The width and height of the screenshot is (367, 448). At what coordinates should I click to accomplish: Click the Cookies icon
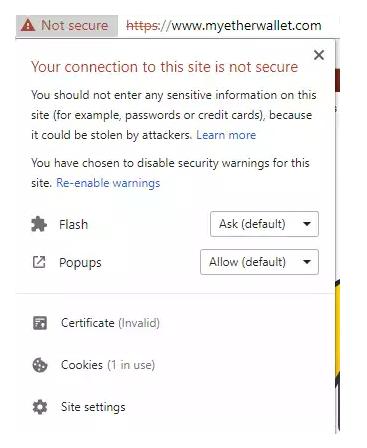click(x=40, y=365)
